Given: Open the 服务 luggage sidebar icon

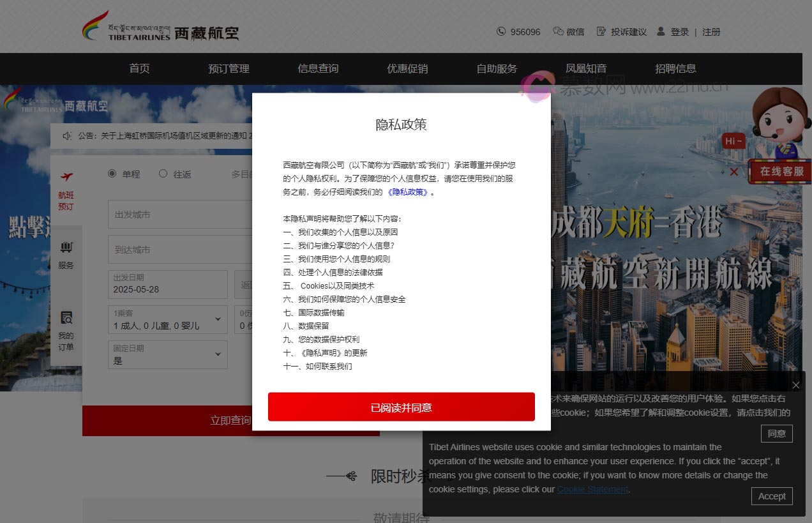Looking at the screenshot, I should pos(66,248).
